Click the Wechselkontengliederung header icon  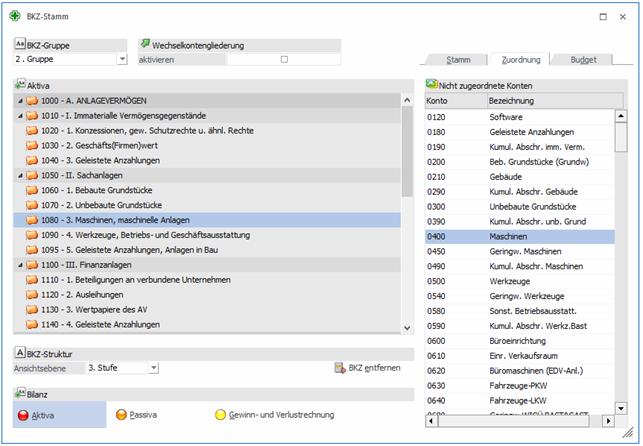[x=145, y=44]
